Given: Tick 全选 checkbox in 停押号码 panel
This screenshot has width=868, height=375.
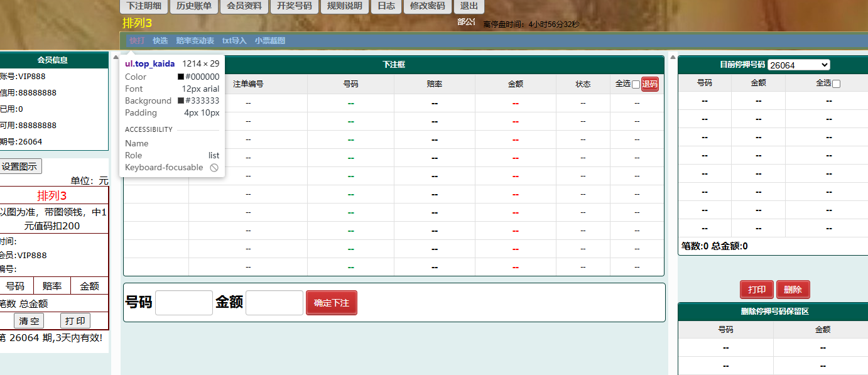Looking at the screenshot, I should pos(836,84).
